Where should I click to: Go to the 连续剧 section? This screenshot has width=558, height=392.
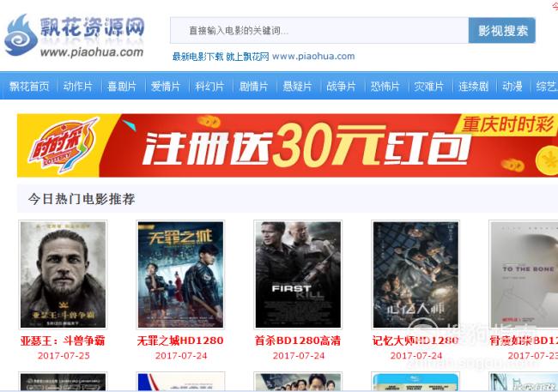pyautogui.click(x=473, y=86)
